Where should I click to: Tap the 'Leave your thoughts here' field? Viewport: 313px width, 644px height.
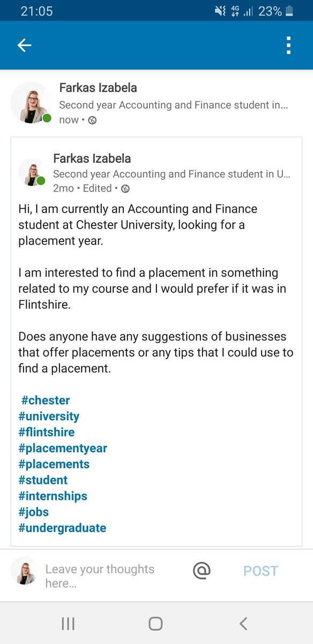tap(113, 576)
